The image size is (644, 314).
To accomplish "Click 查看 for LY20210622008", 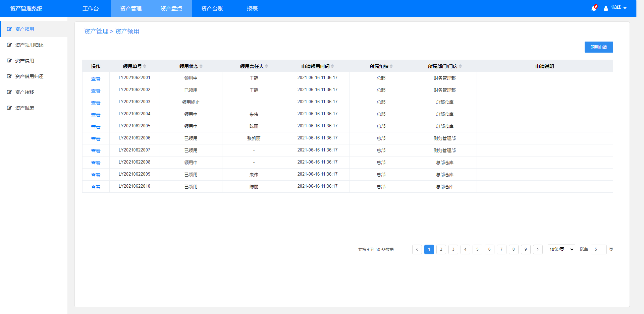I will tap(96, 163).
